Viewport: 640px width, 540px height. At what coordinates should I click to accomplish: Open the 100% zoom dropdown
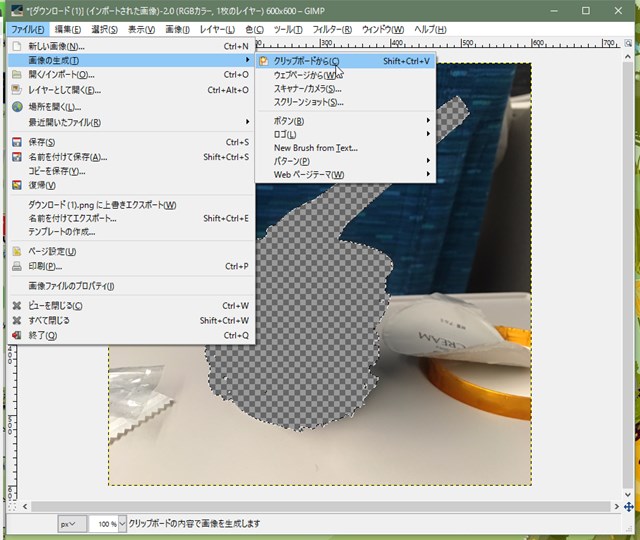coord(110,524)
